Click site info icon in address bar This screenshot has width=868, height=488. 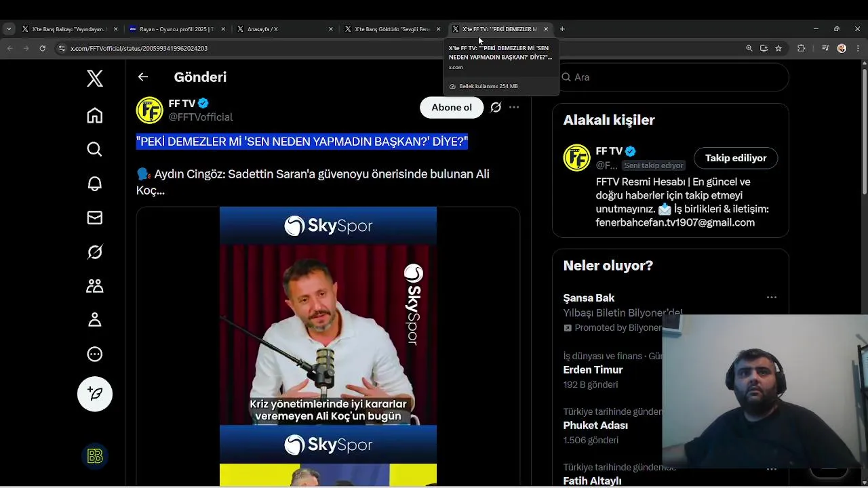[62, 48]
